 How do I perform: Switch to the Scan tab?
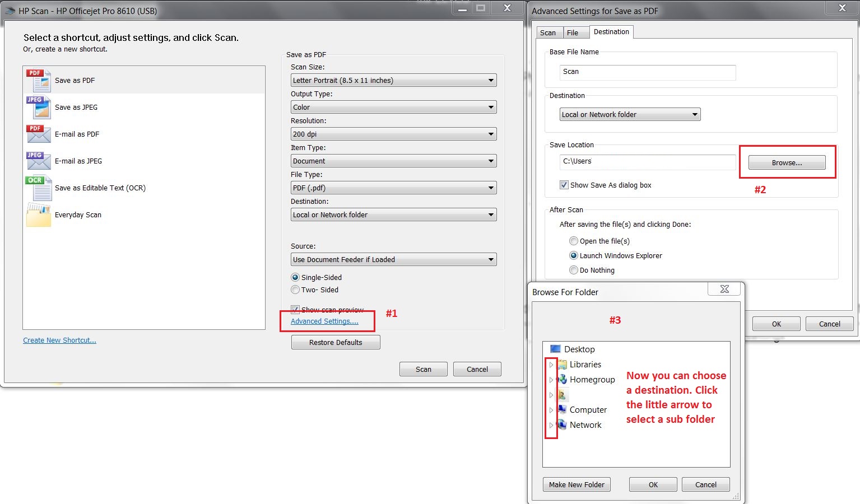pyautogui.click(x=548, y=32)
